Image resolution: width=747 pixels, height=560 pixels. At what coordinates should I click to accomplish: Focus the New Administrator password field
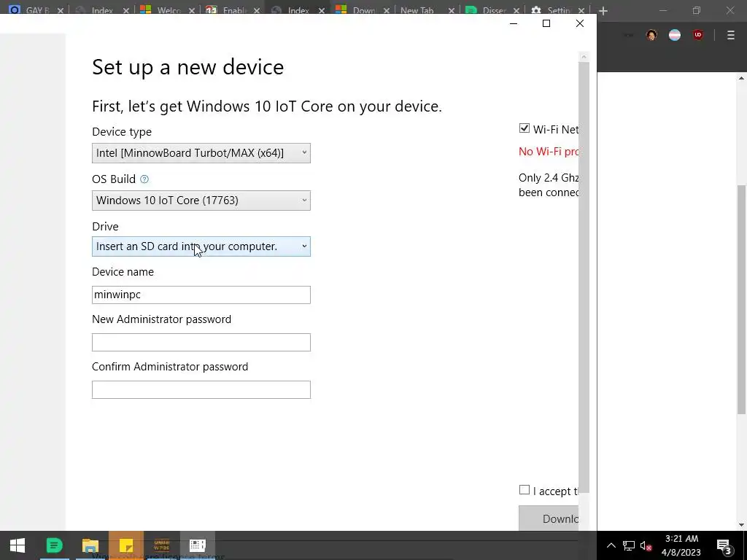[201, 343]
